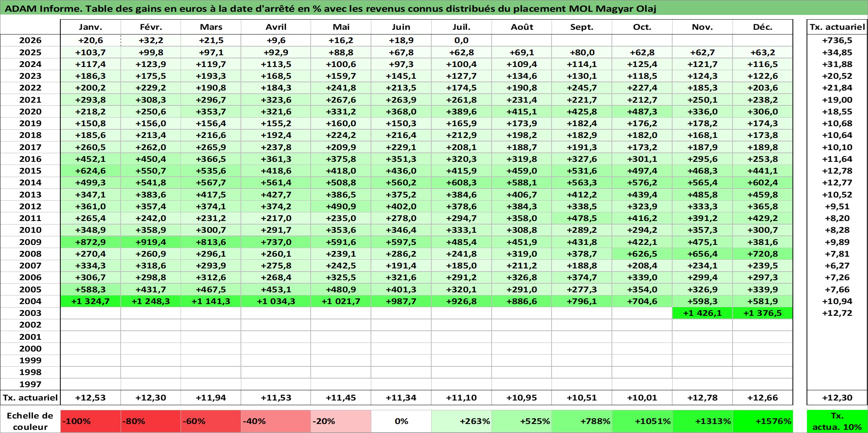Select the 1997 row label
The height and width of the screenshot is (433, 868).
(30, 384)
